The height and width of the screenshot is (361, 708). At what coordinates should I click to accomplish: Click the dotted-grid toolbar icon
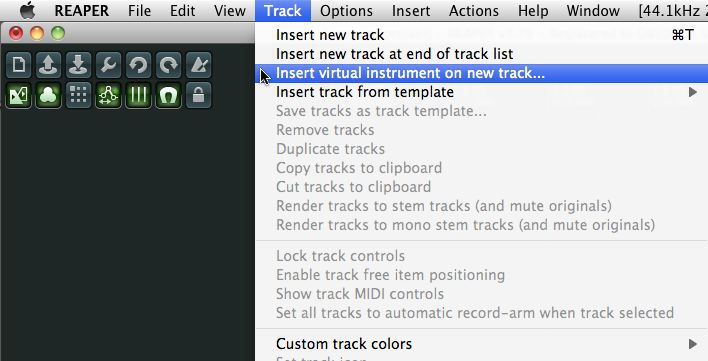[x=79, y=95]
